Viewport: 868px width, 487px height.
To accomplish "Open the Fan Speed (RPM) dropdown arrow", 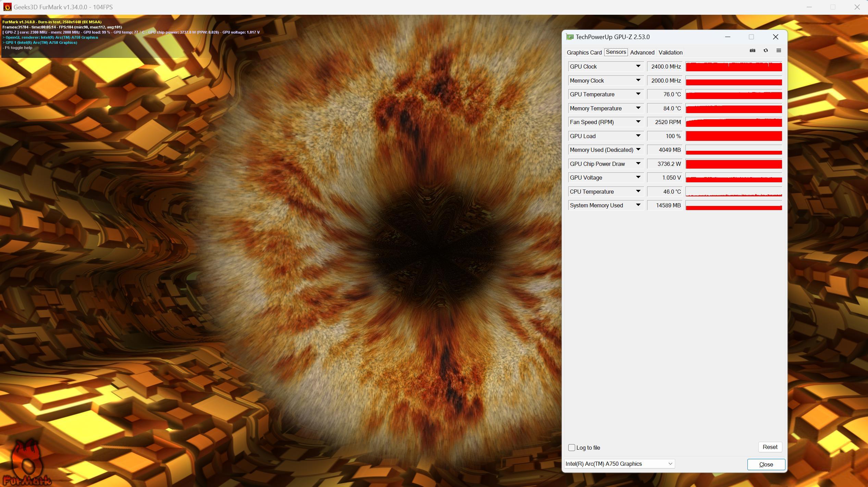I will click(x=638, y=122).
